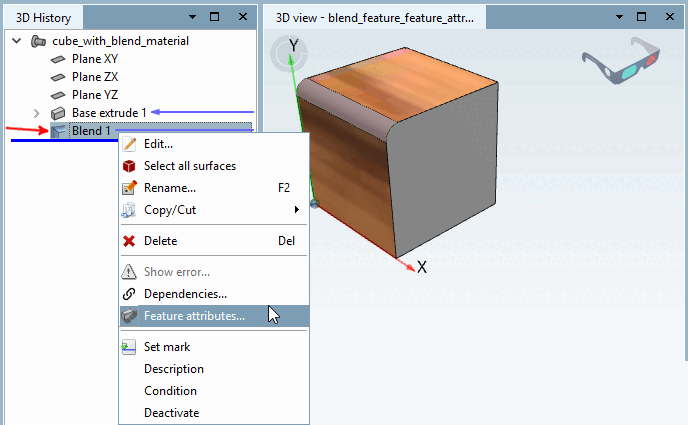
Task: Close the 3D view panel
Action: pos(670,17)
